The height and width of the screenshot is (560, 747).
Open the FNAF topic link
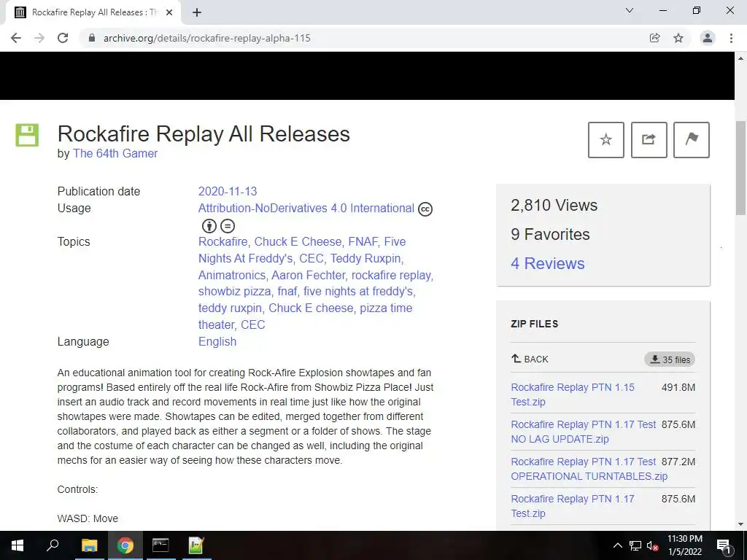[363, 241]
